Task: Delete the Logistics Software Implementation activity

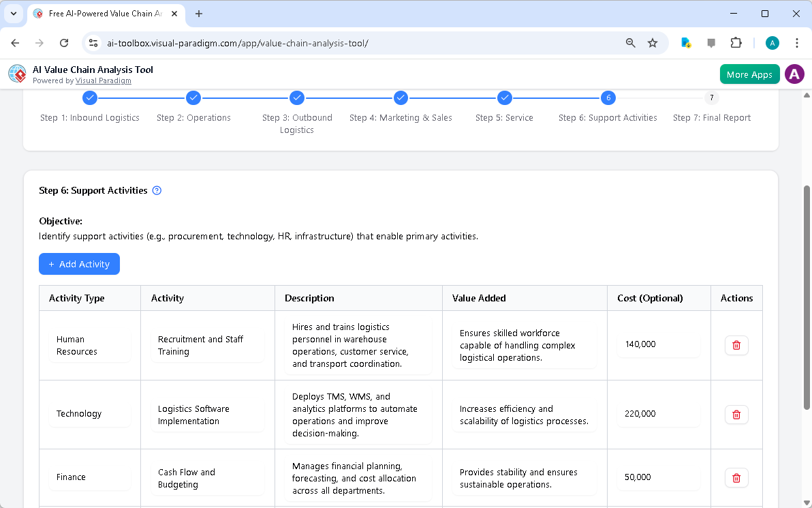Action: tap(736, 414)
